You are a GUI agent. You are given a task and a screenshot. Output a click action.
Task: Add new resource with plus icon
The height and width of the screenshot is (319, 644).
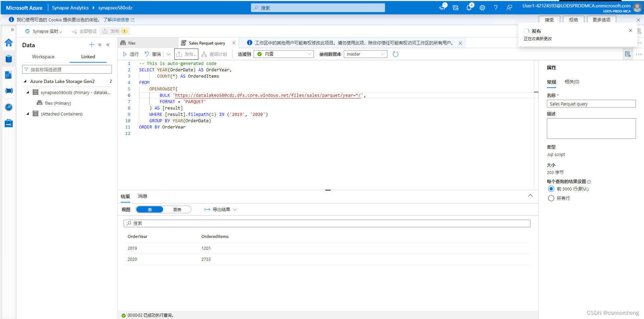(91, 45)
